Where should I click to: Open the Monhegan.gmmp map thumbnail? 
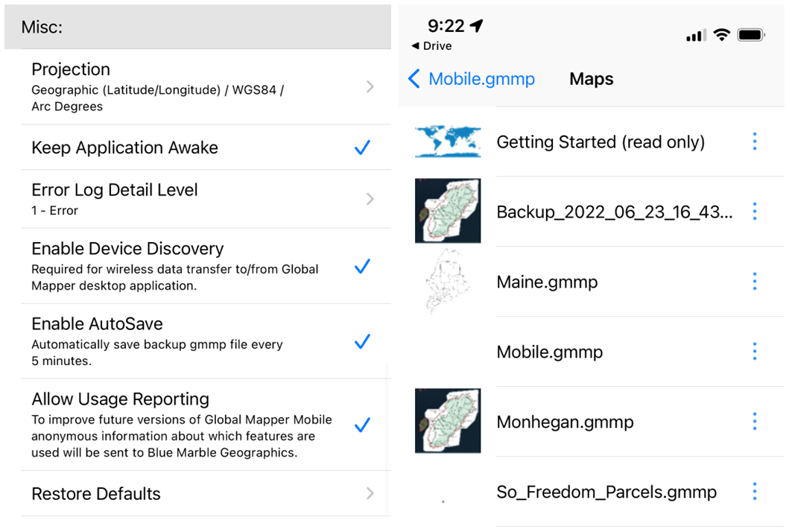tap(448, 421)
